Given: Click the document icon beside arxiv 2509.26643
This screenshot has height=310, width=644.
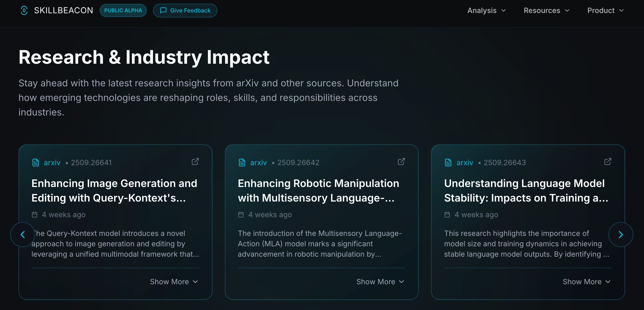Looking at the screenshot, I should click(448, 163).
